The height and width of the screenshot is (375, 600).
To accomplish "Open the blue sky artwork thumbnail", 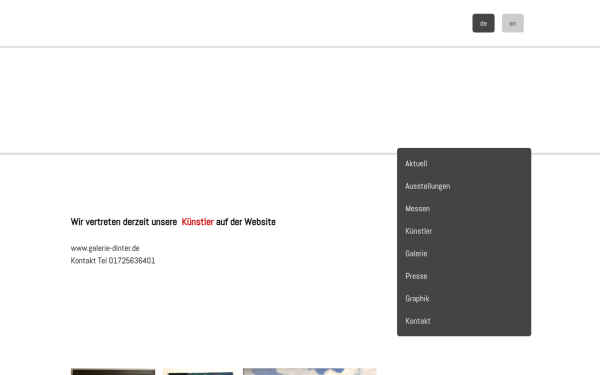I will pos(310,372).
